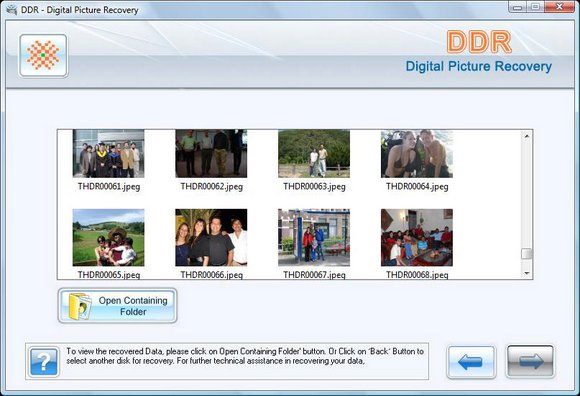Click the THDR00061.jpeg filename label
The height and width of the screenshot is (396, 580).
tap(109, 186)
